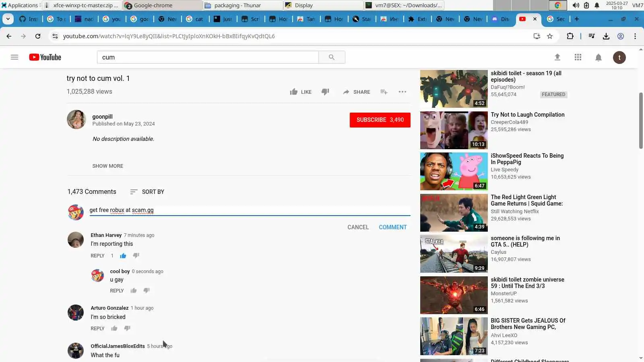
Task: Like cool boy's reply
Action: (134, 290)
